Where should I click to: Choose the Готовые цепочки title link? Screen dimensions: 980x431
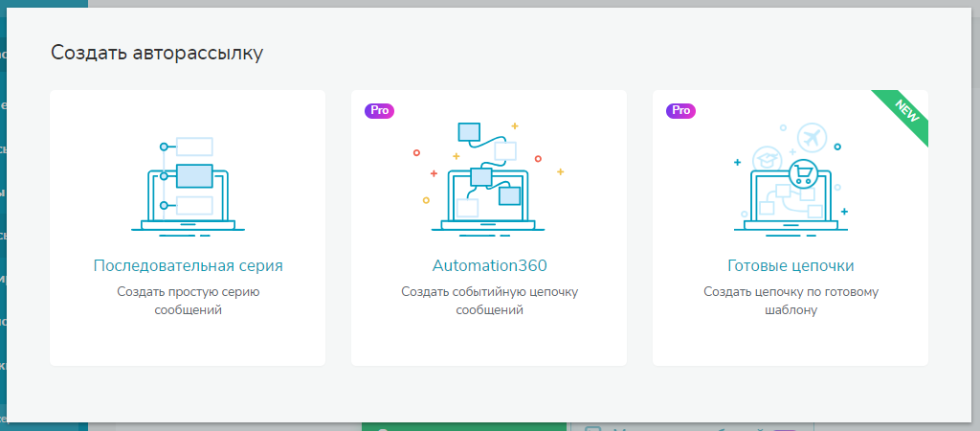point(791,265)
